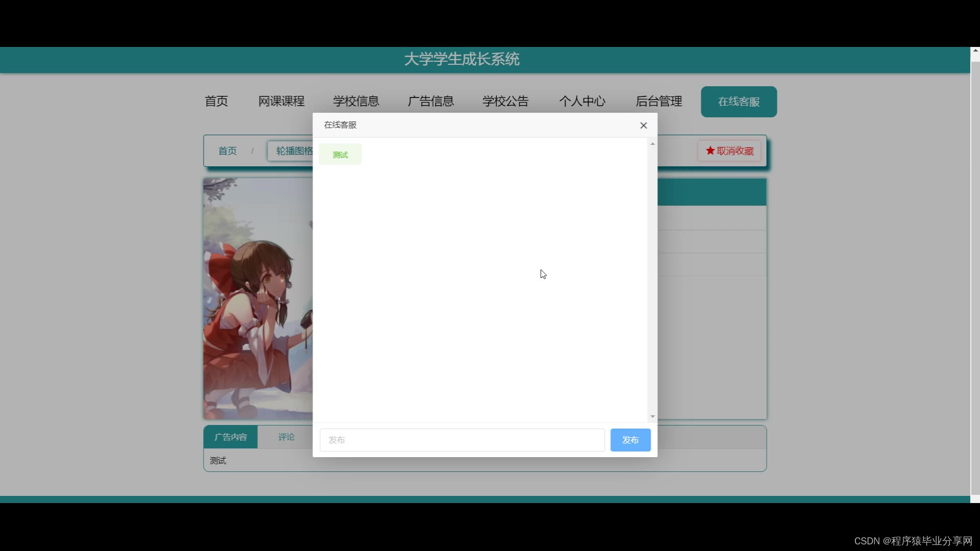Click the 在线客服 teal button
The height and width of the screenshot is (551, 980).
739,102
